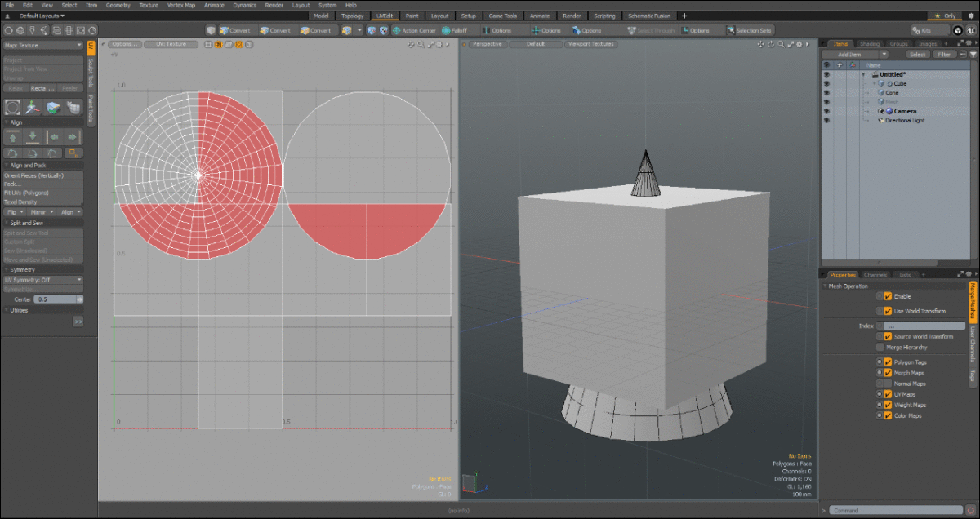
Task: Click the filter funnel icon in Items panel
Action: (x=973, y=55)
